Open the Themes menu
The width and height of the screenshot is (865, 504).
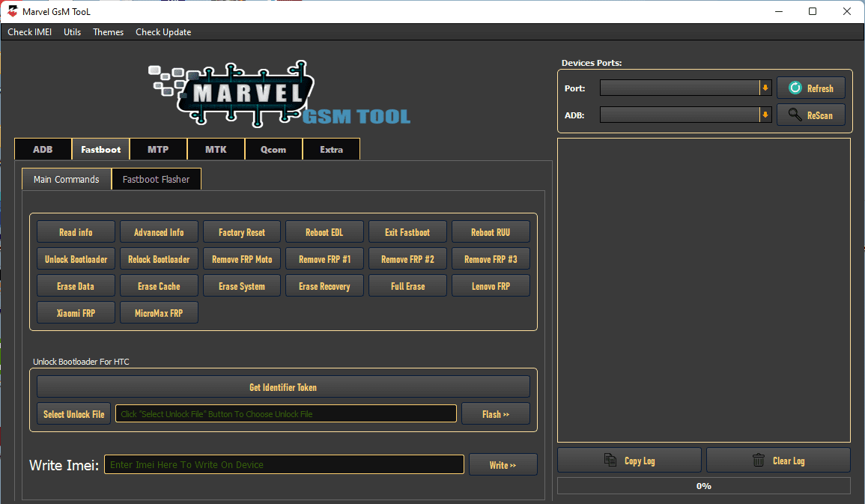click(x=108, y=32)
